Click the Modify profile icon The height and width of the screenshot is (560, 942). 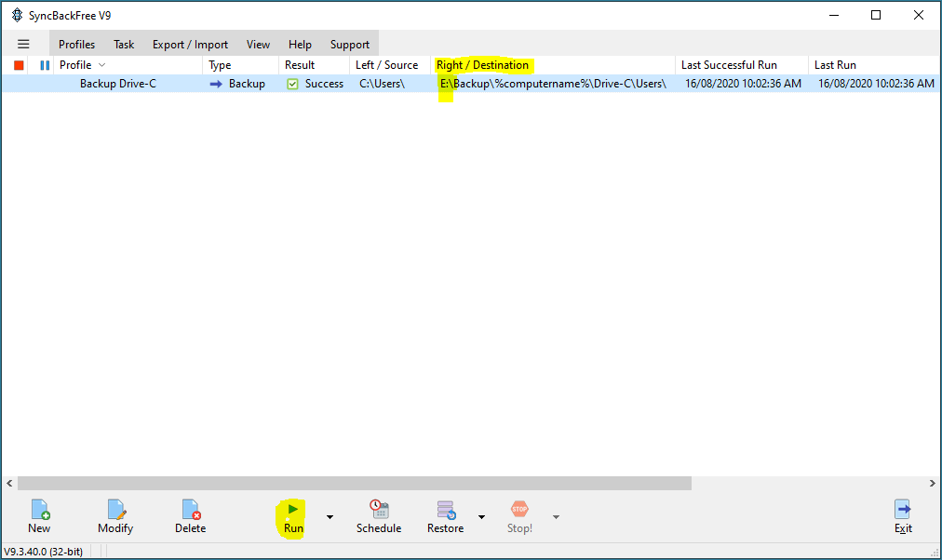[116, 510]
